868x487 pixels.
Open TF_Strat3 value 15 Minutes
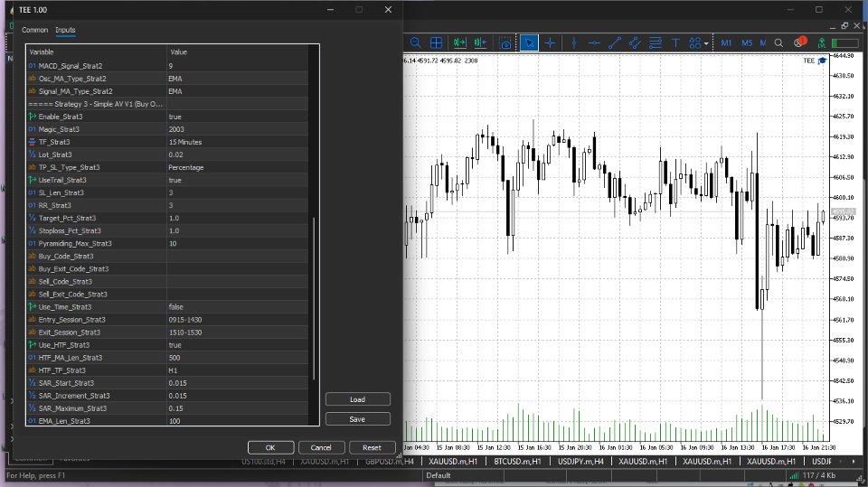click(238, 142)
